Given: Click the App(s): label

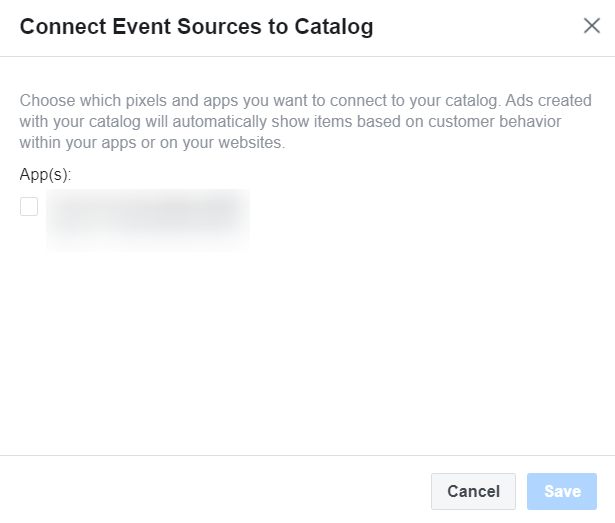Looking at the screenshot, I should pyautogui.click(x=45, y=174).
